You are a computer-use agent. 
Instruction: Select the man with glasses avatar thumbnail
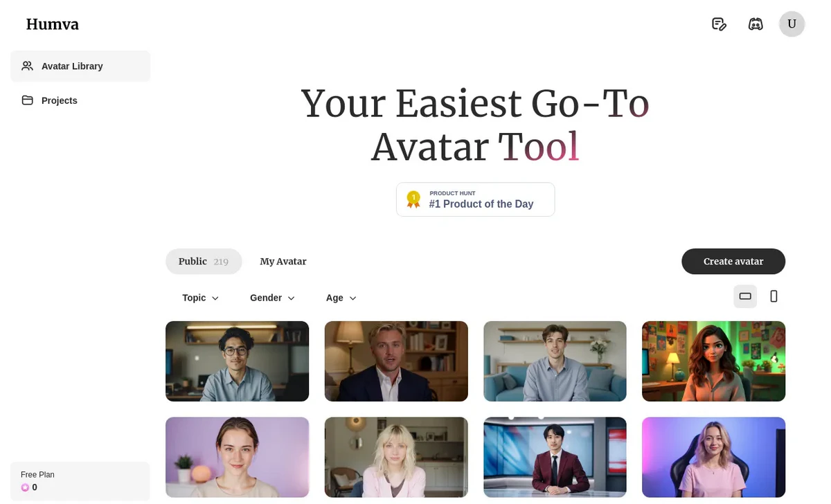point(237,361)
